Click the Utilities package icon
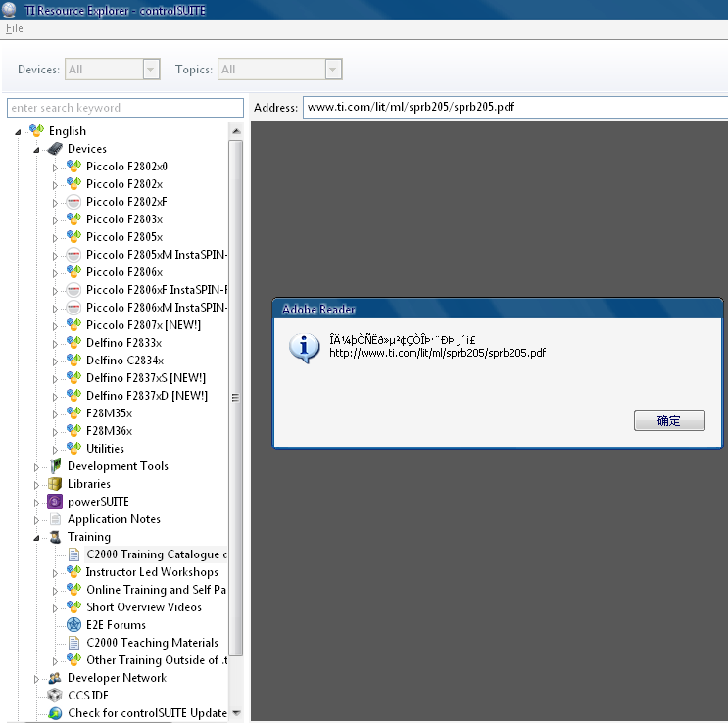The height and width of the screenshot is (723, 728). pos(73,449)
